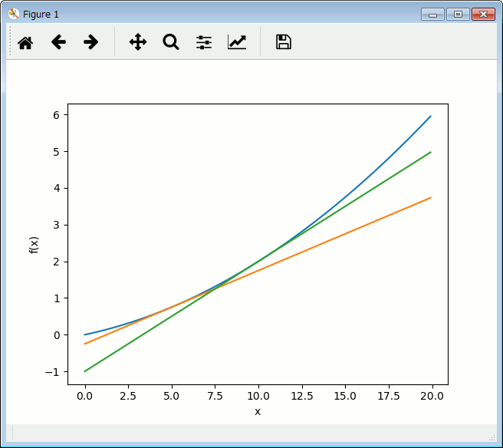
Task: Reset plot to original view with Home icon
Action: 25,42
